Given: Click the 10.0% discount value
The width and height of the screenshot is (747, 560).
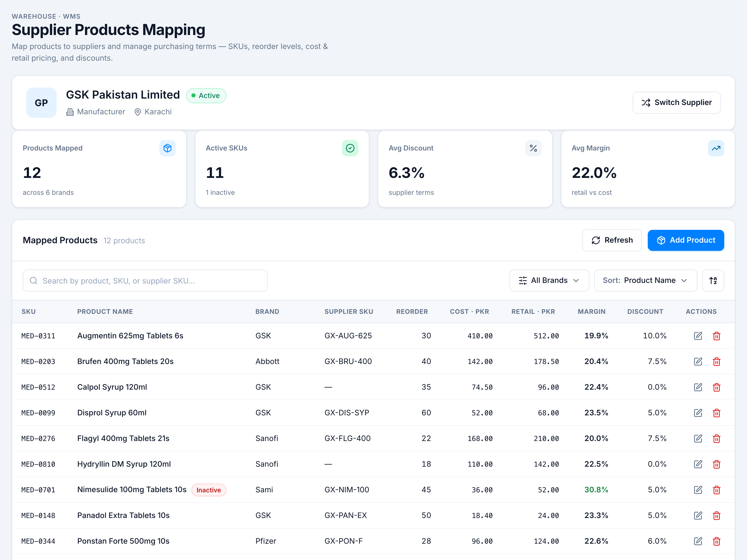Looking at the screenshot, I should coord(654,336).
